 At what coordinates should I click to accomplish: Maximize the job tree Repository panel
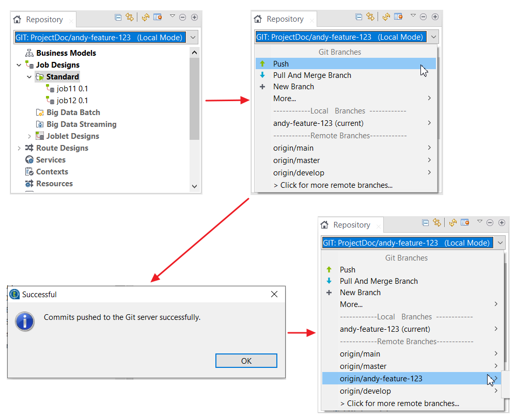tap(195, 18)
